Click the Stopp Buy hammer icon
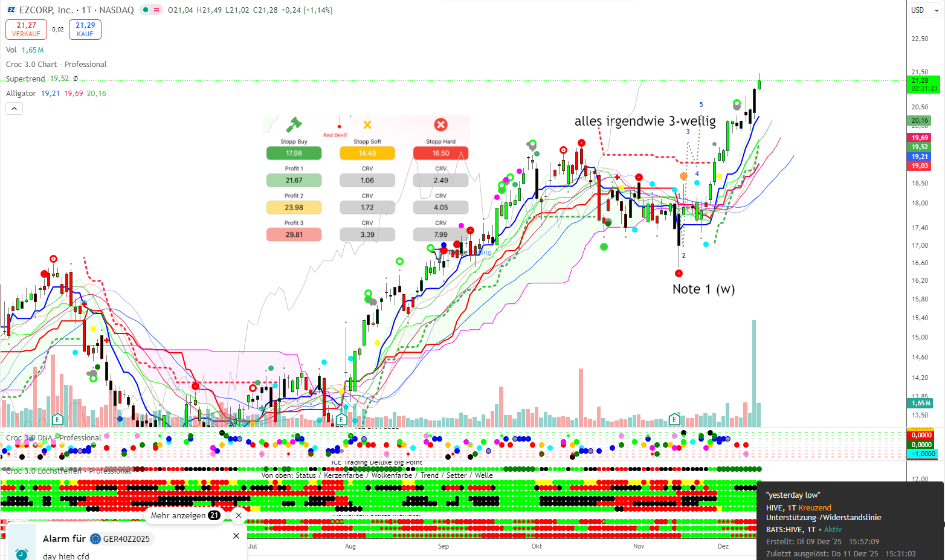The image size is (945, 560). (x=294, y=124)
